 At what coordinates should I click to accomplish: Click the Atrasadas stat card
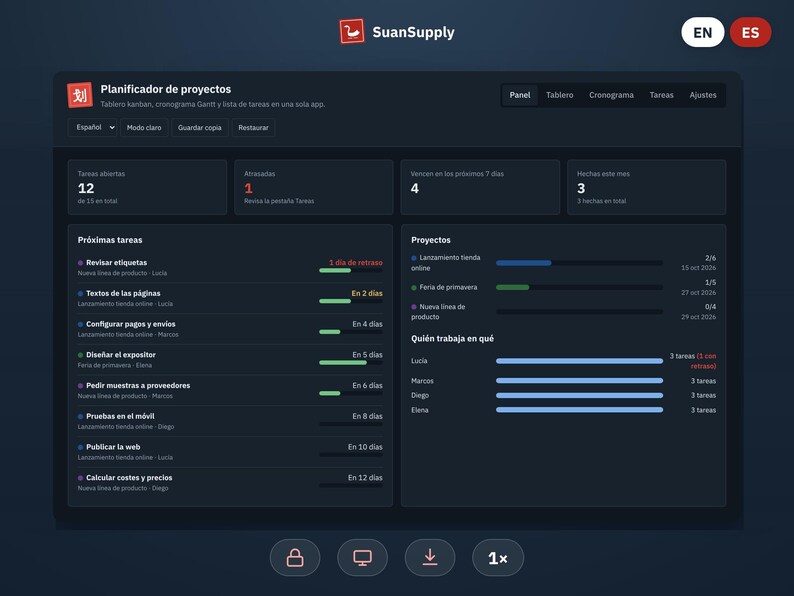point(314,187)
